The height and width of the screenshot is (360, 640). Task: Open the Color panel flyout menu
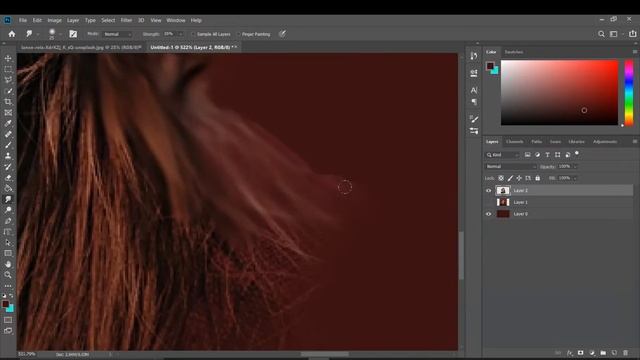click(635, 52)
